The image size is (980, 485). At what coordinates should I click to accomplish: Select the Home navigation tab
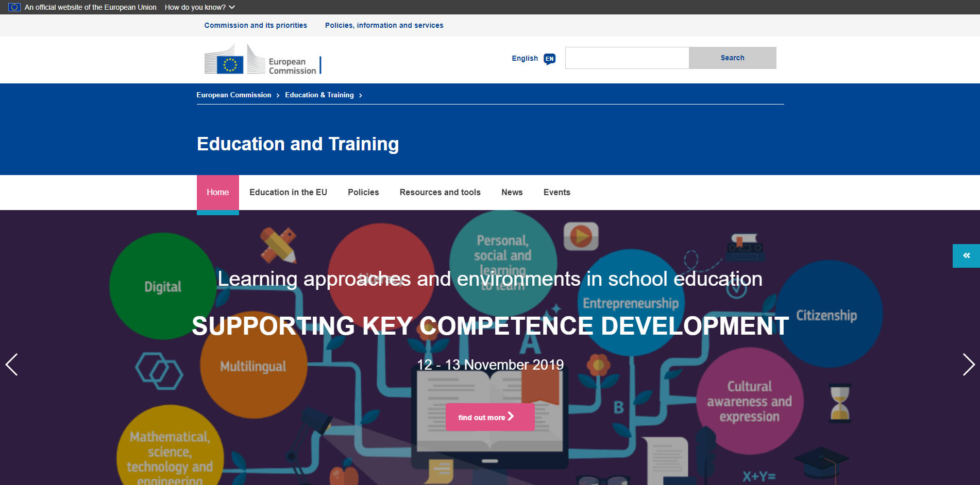(x=217, y=192)
